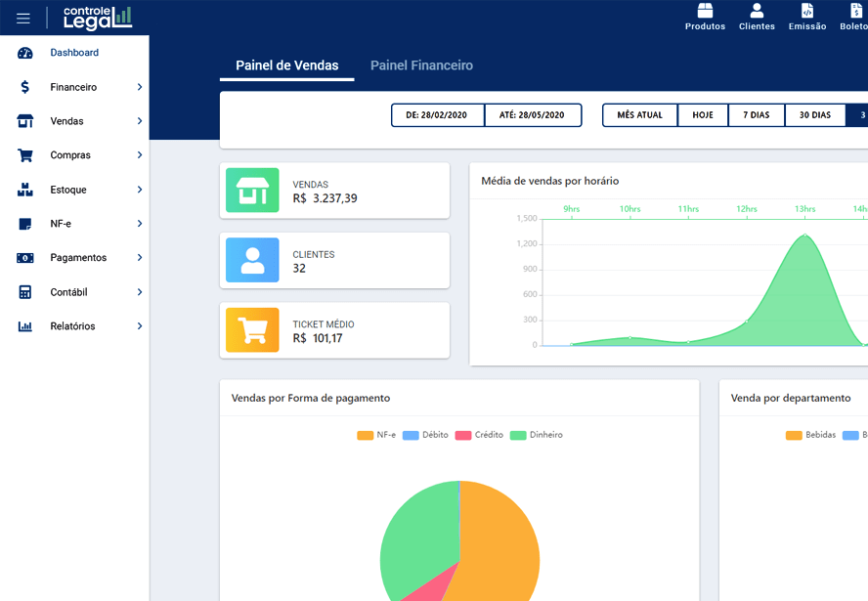Open the Pagamentos menu item

[x=74, y=257]
